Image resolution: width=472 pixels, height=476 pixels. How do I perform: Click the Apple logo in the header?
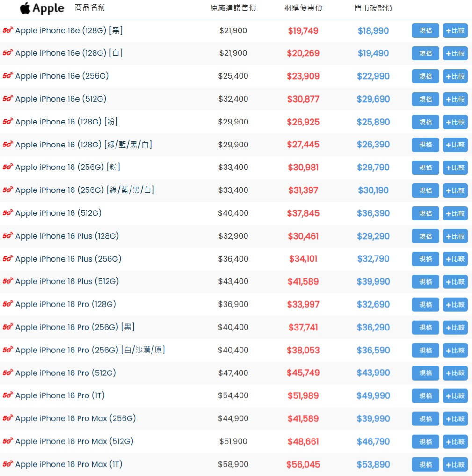42,8
